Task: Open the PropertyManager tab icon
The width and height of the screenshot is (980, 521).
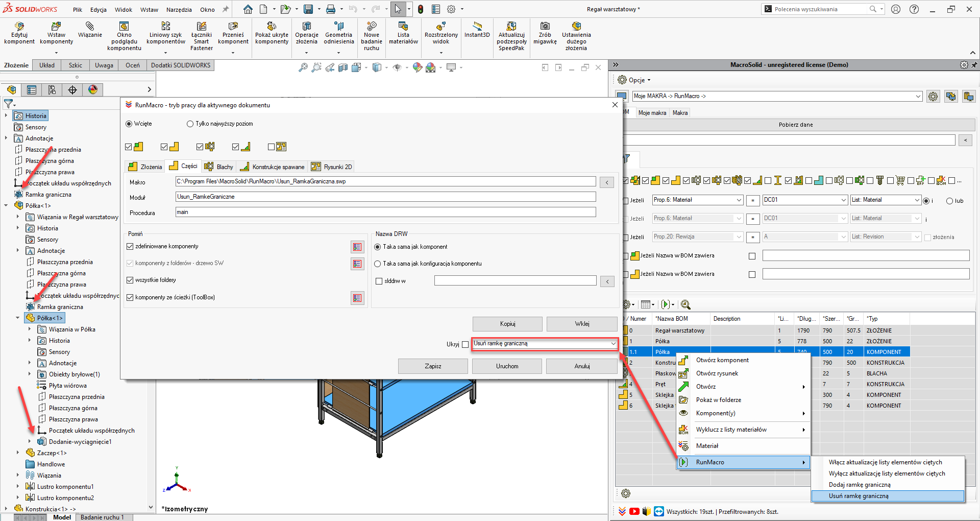Action: point(32,90)
